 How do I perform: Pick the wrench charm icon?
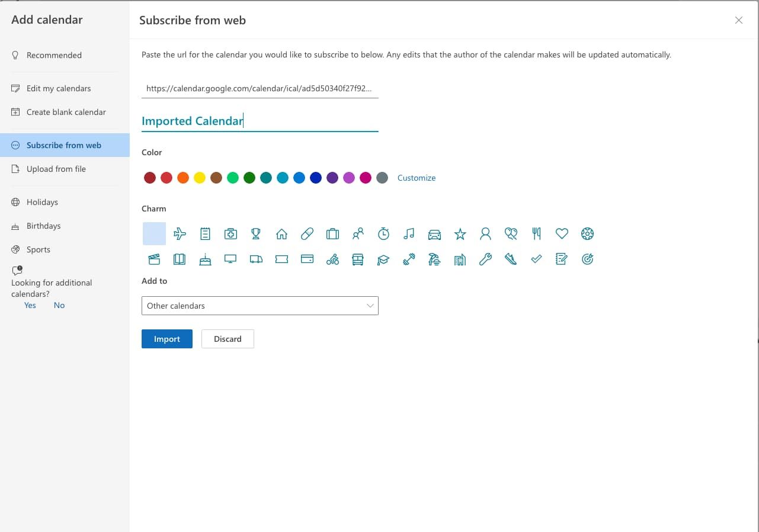(x=485, y=259)
